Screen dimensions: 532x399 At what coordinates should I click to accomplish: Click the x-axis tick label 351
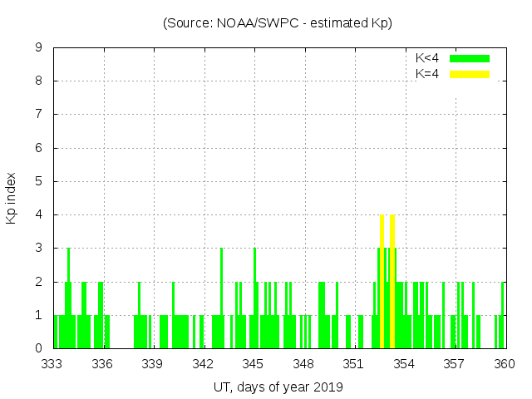[354, 364]
